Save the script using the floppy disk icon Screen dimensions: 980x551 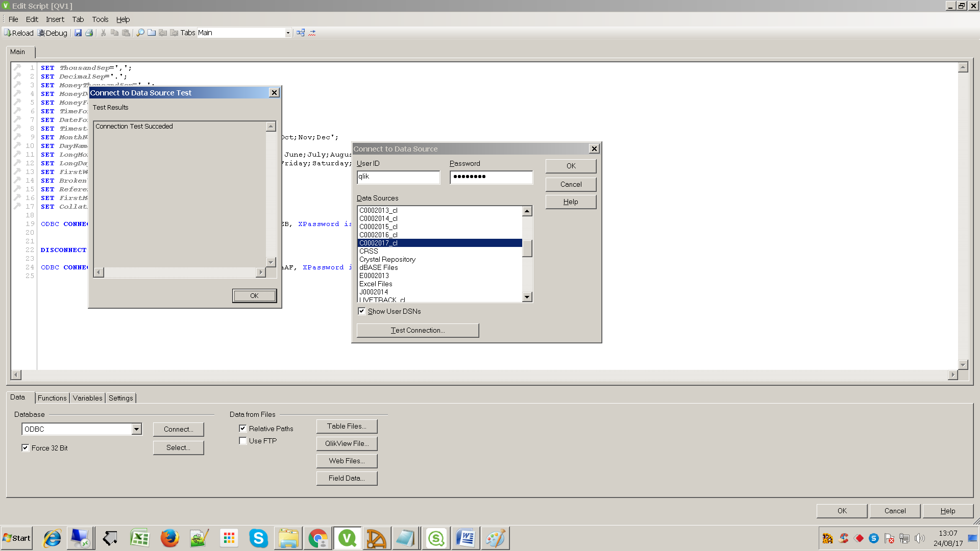[x=78, y=33]
